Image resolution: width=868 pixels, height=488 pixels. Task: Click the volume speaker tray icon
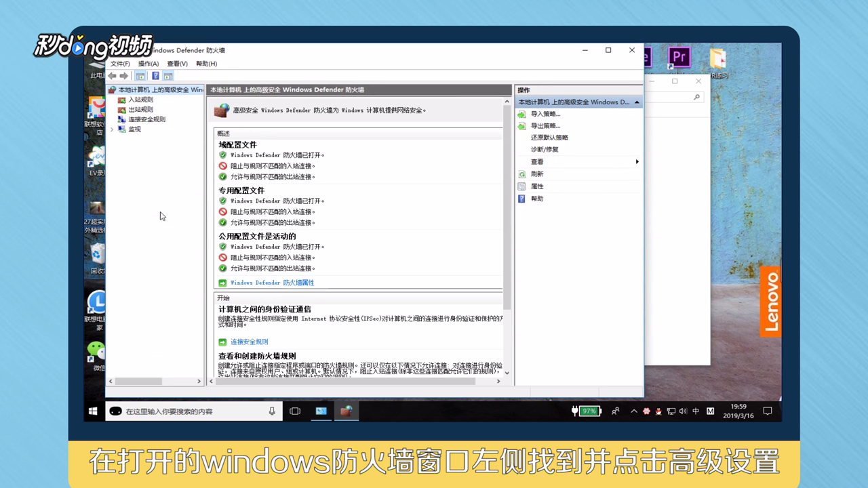pos(683,411)
